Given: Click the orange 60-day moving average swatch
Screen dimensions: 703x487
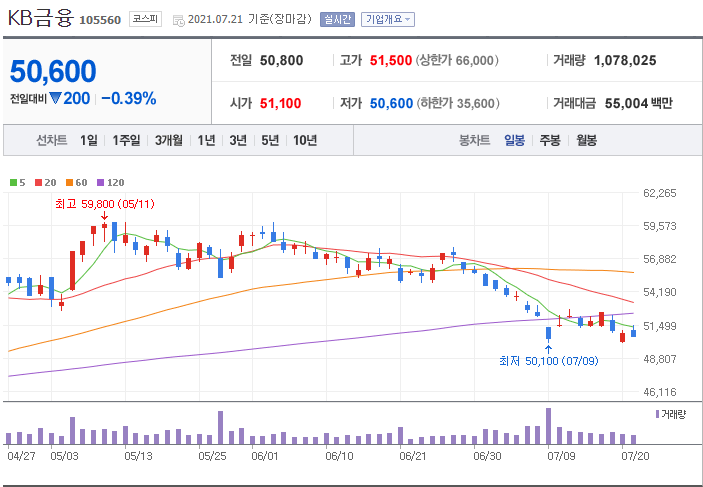Looking at the screenshot, I should tap(69, 183).
